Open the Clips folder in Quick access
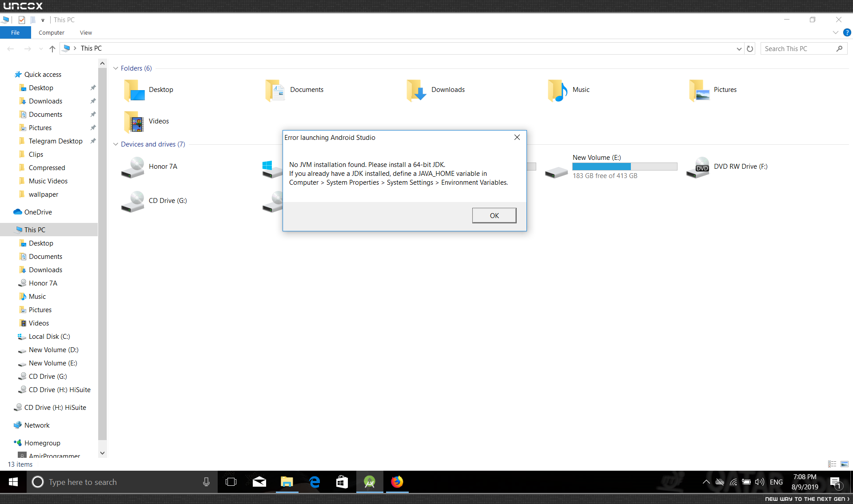Screen dimensions: 853x504 pos(36,155)
